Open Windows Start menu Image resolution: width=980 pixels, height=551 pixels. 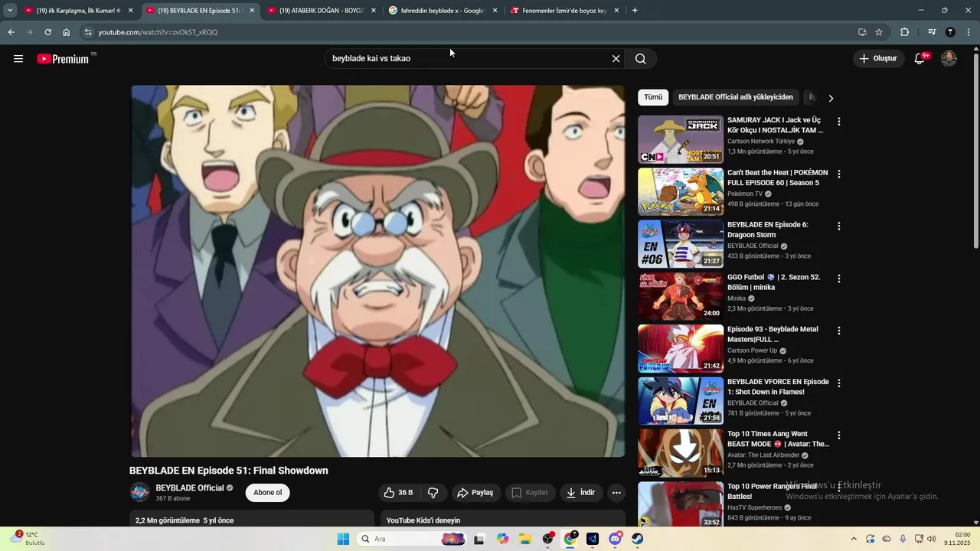pos(343,539)
